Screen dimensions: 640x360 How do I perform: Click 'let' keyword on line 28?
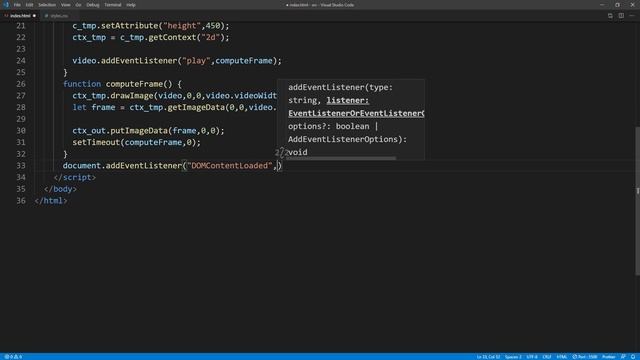coord(80,107)
